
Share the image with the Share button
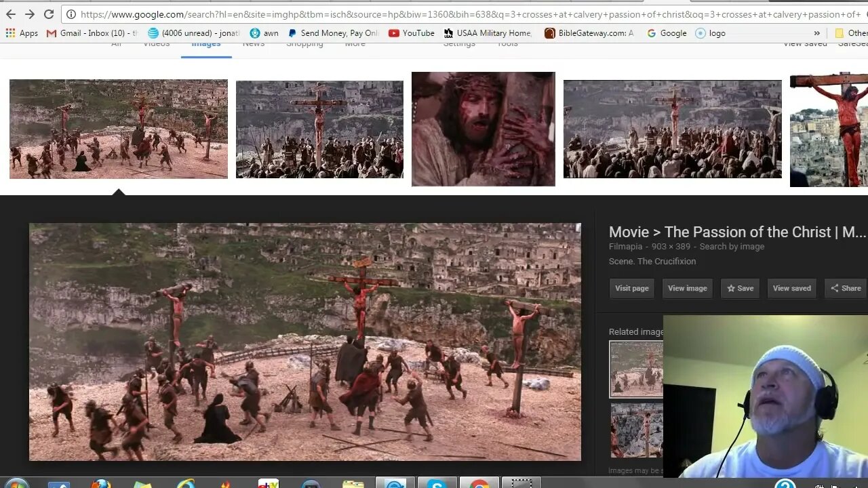[x=846, y=288]
